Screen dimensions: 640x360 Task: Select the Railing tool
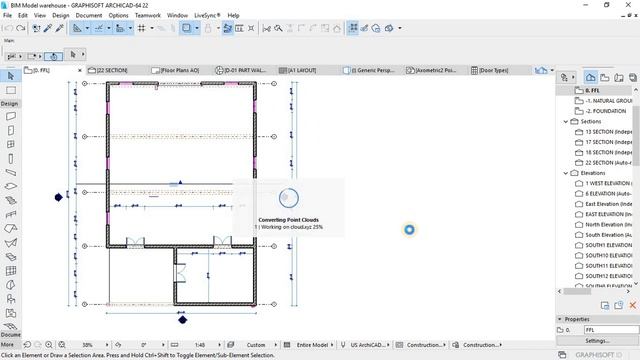(11, 215)
